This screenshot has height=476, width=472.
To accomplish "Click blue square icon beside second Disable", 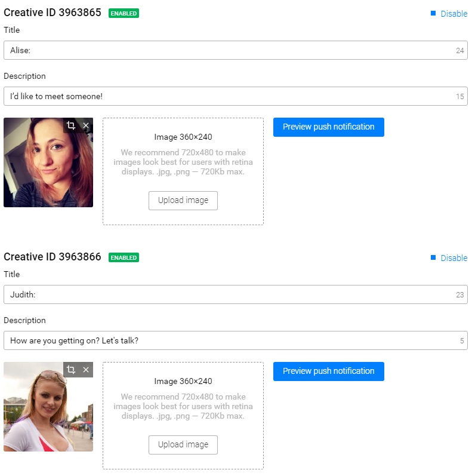I will coord(433,257).
